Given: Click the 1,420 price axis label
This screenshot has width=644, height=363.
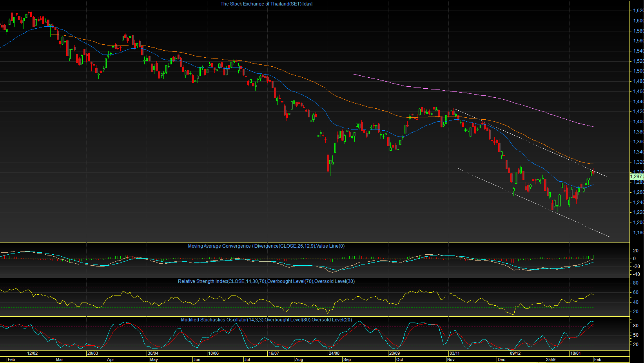Looking at the screenshot, I should click(638, 111).
